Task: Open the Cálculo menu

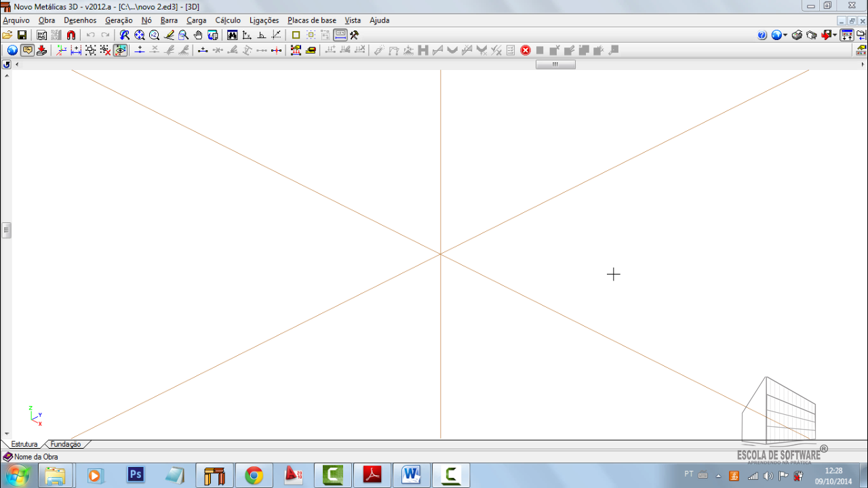Action: click(228, 20)
